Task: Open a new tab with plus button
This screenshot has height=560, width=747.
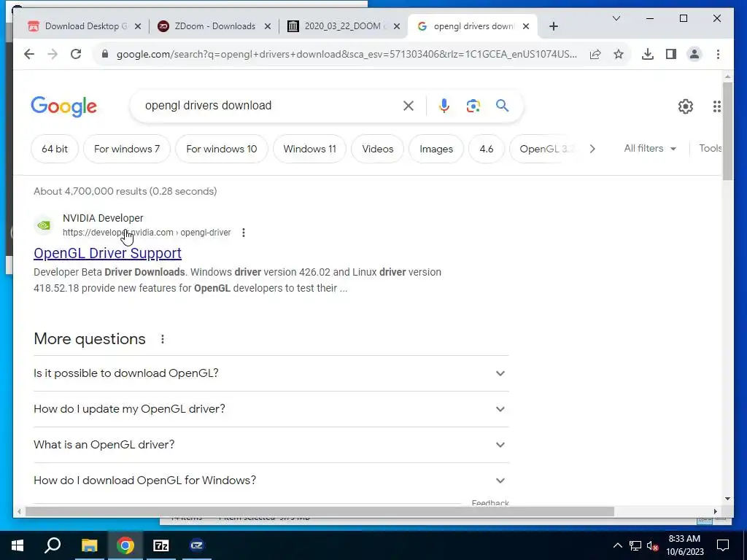Action: pos(553,27)
